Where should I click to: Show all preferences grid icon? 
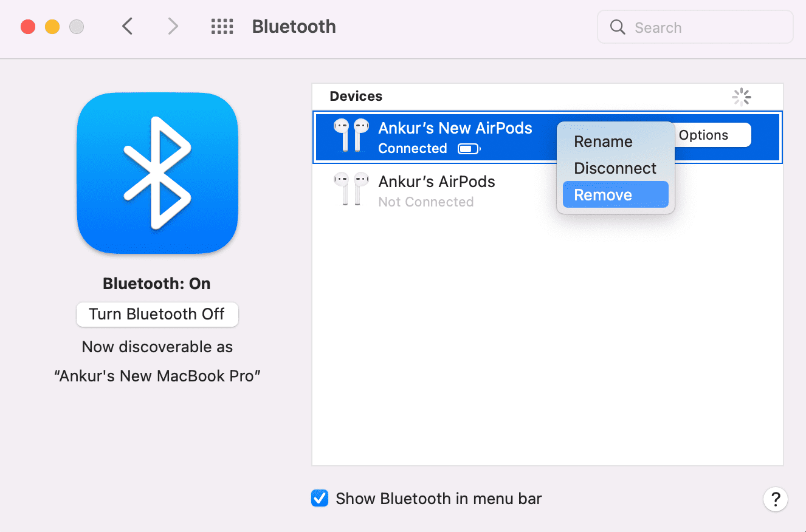pos(222,27)
